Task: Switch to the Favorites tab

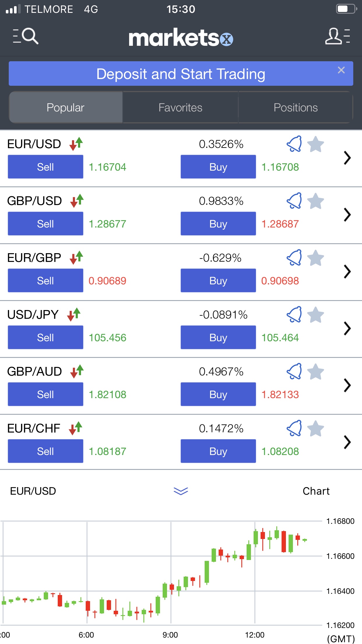Action: 180,108
